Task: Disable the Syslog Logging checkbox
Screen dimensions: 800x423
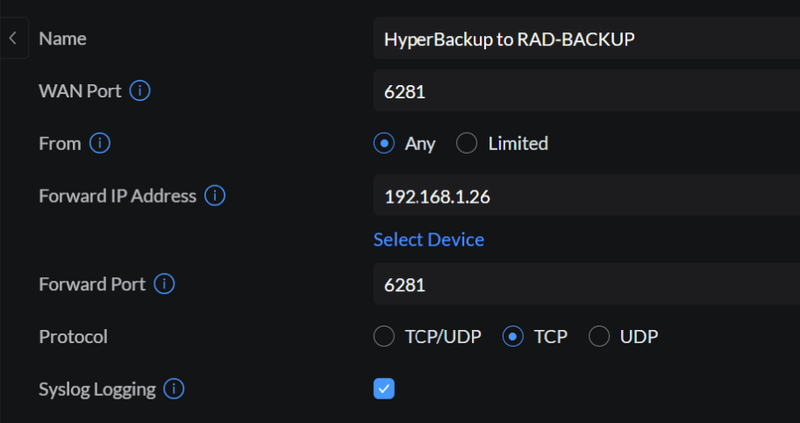Action: 384,389
